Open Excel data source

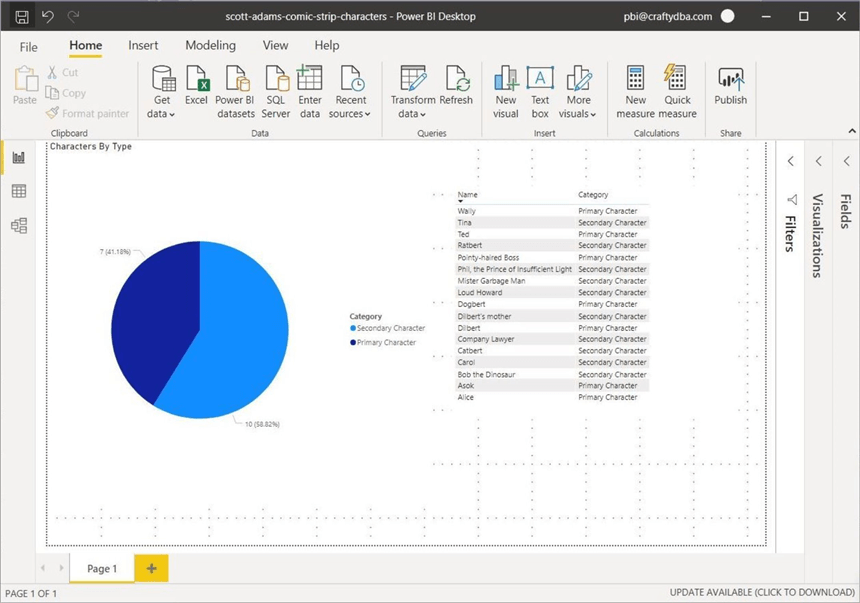click(197, 79)
